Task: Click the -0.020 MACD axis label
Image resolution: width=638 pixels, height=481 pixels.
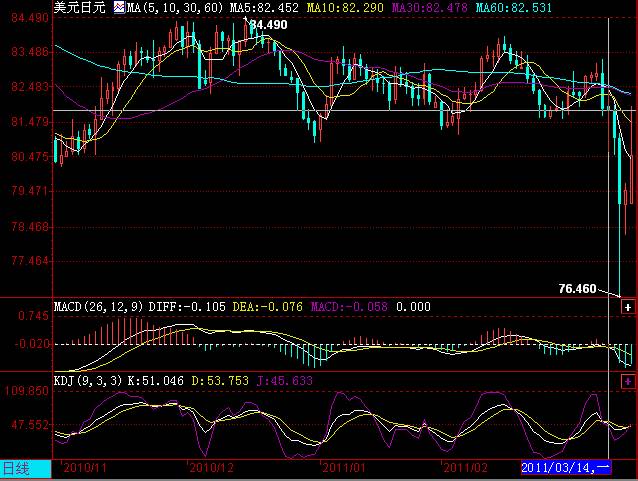Action: (32, 344)
